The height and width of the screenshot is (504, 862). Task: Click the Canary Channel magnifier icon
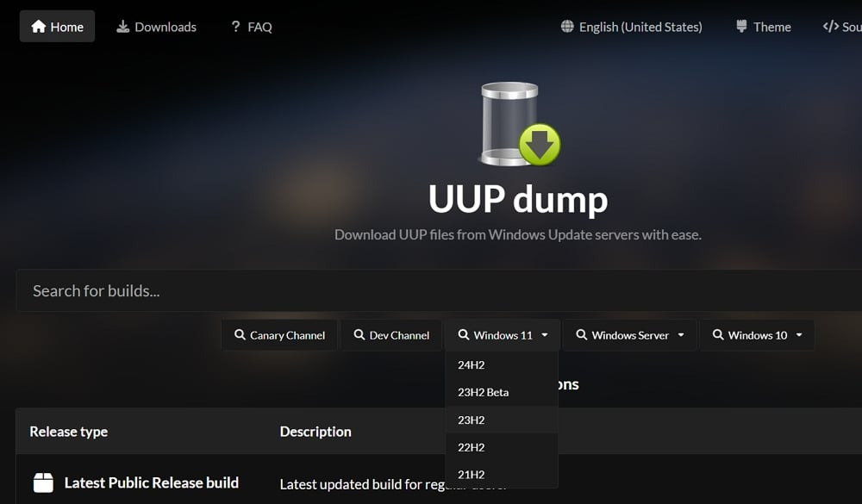(x=240, y=335)
